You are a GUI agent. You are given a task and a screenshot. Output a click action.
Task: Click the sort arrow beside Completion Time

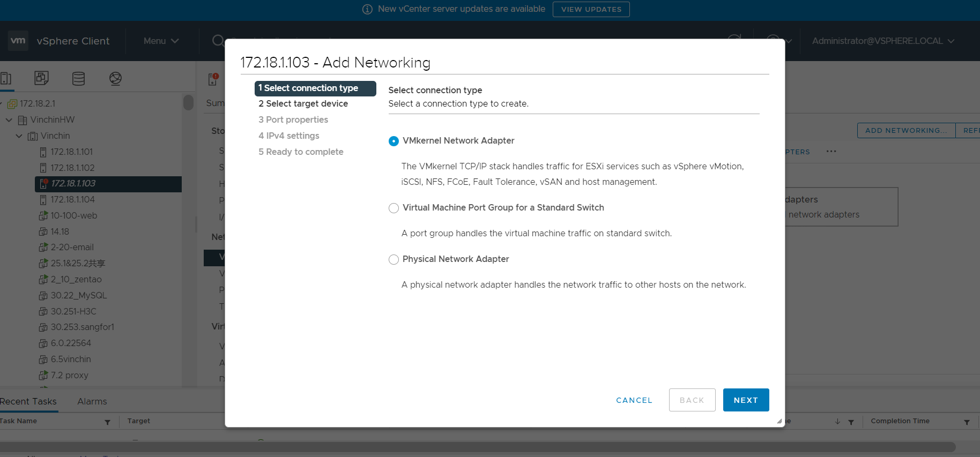(837, 422)
